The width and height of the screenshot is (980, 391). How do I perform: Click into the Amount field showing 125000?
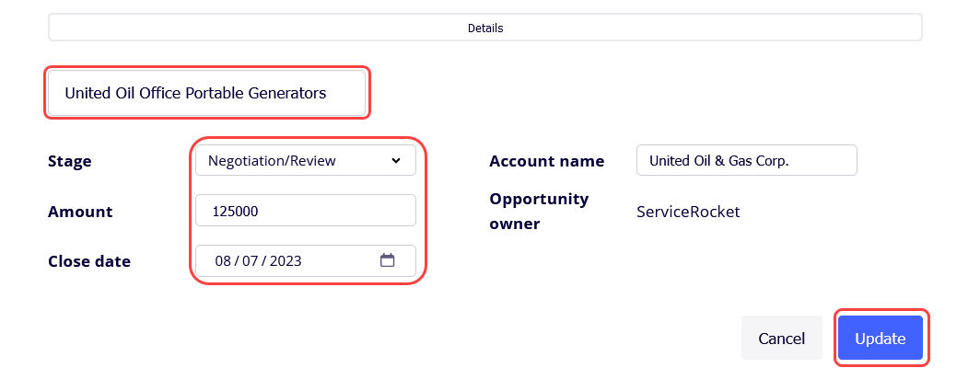tap(306, 211)
